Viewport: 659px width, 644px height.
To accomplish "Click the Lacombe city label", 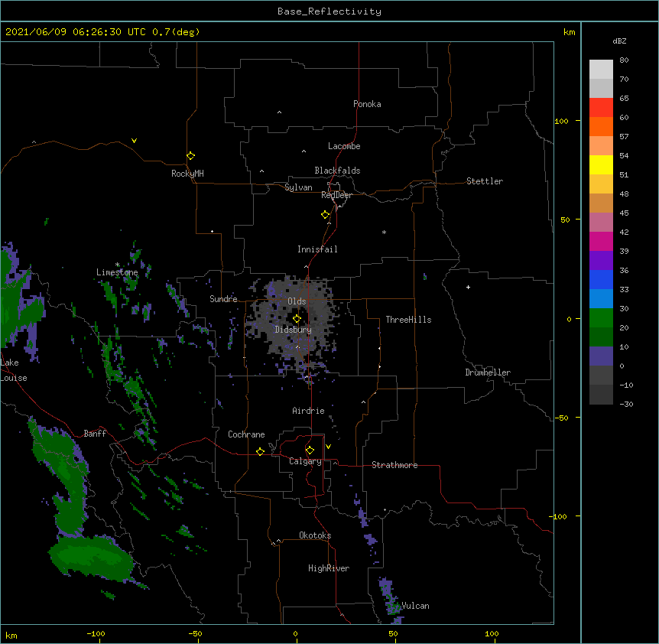I will click(344, 146).
